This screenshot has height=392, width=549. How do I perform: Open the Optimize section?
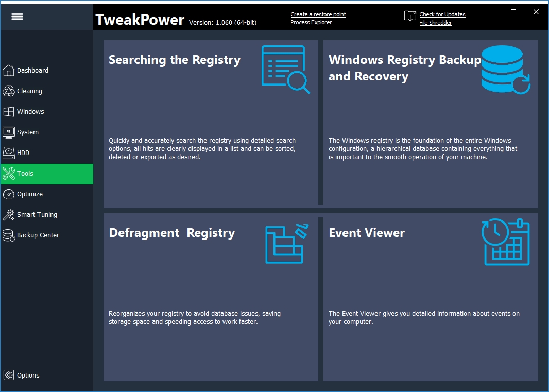click(30, 194)
